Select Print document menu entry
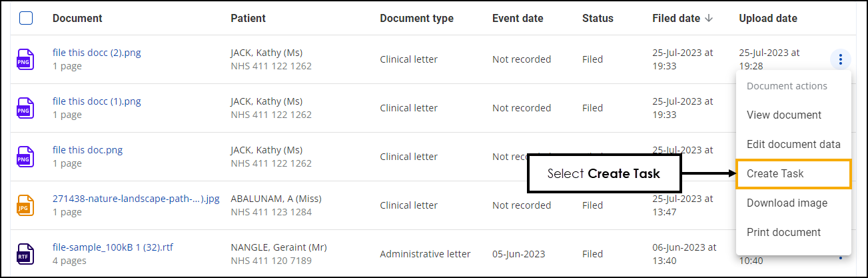 click(783, 232)
